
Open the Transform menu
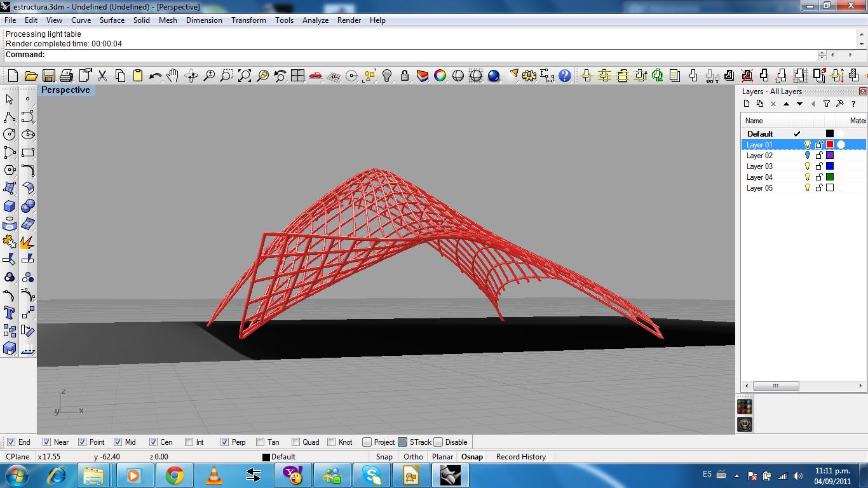click(x=248, y=20)
